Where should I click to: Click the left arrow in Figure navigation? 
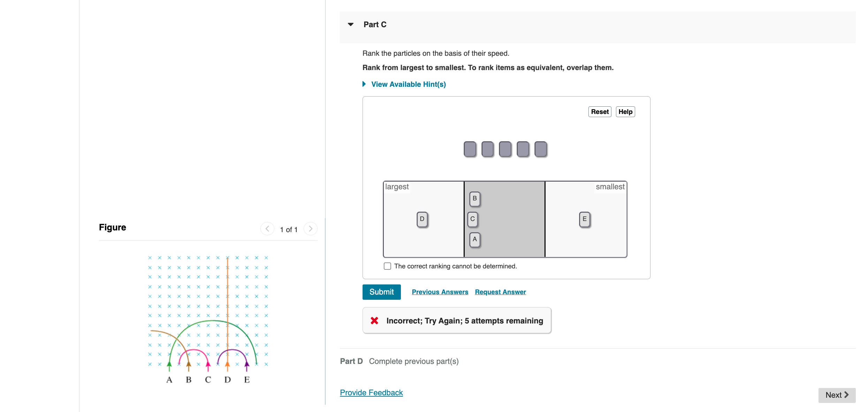pos(267,229)
